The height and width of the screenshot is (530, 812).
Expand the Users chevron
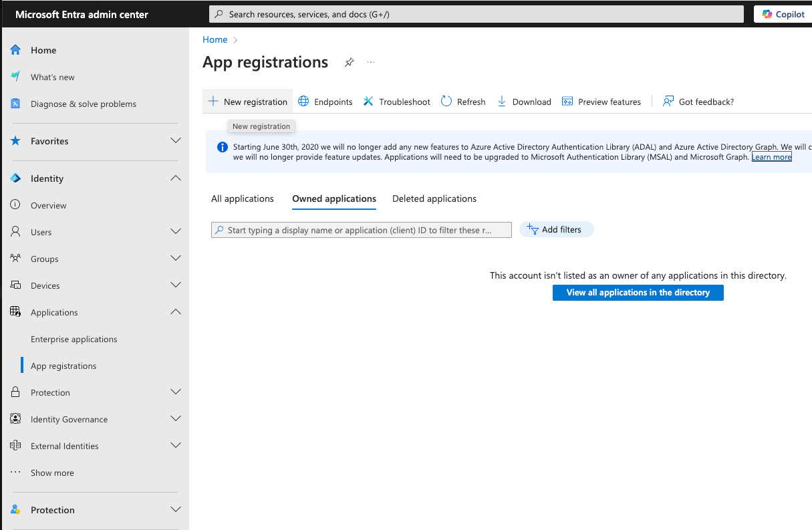pos(176,232)
